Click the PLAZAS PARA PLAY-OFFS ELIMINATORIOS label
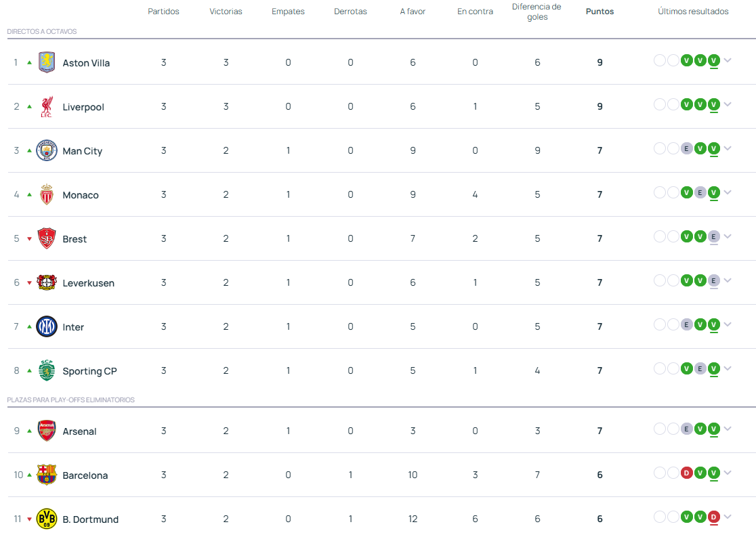The width and height of the screenshot is (756, 535). coord(71,400)
